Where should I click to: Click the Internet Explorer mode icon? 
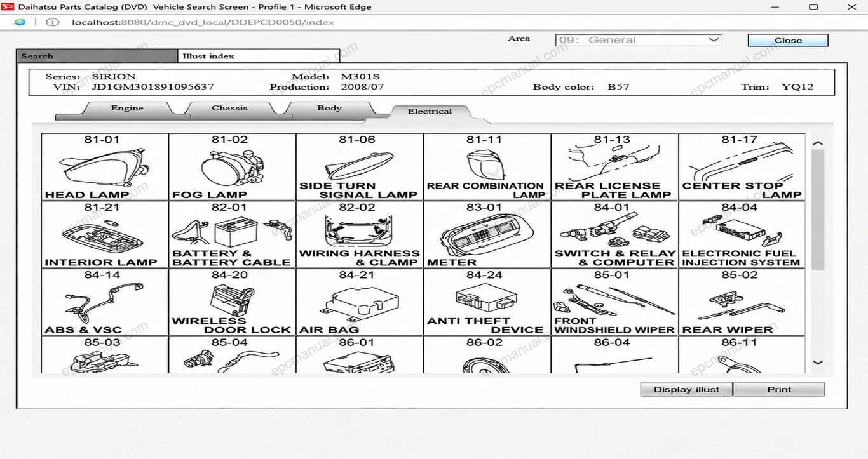pyautogui.click(x=20, y=22)
